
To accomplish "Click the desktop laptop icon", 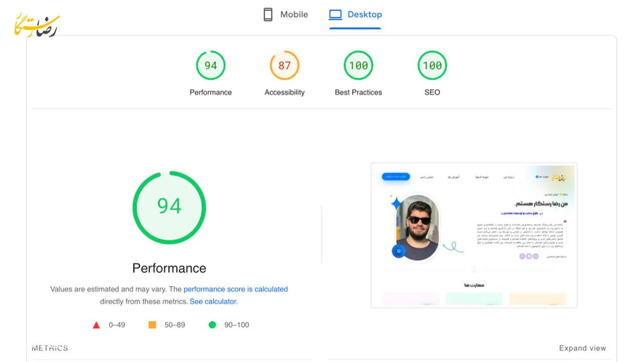I will (335, 15).
